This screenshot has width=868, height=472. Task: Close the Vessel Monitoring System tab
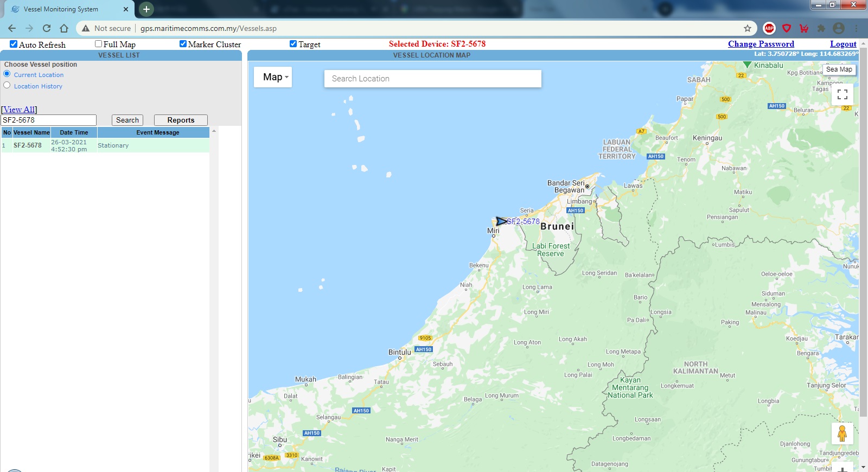[x=126, y=9]
